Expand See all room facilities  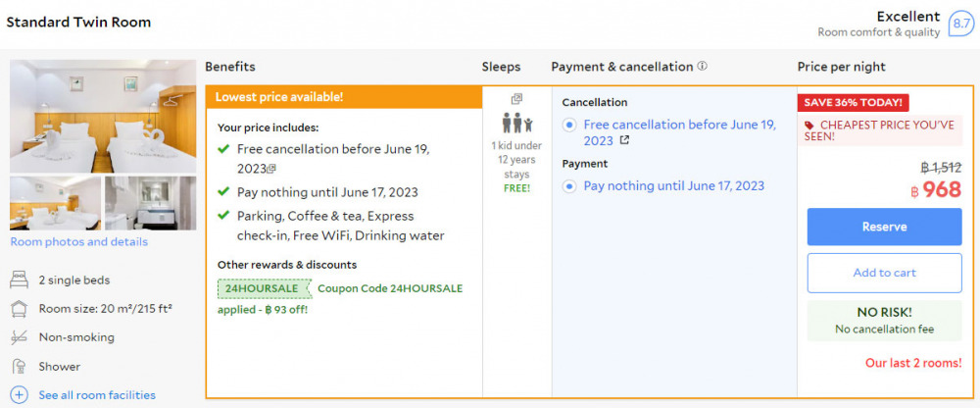97,395
